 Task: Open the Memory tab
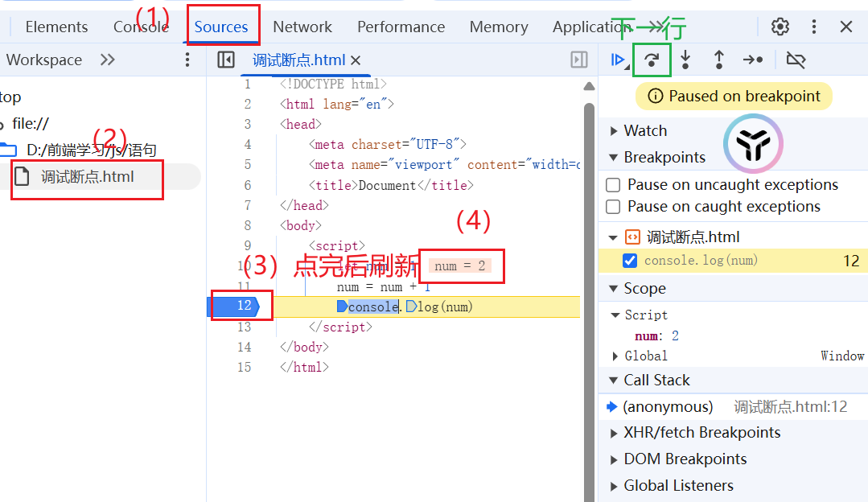click(499, 27)
